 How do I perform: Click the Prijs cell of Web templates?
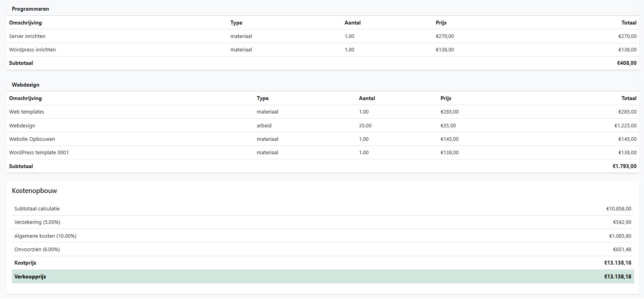(x=450, y=112)
